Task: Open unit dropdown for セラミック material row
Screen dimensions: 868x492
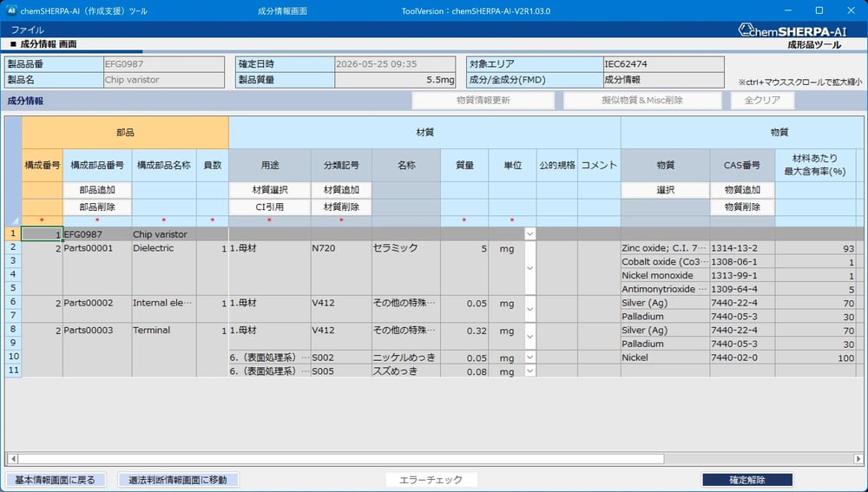Action: (529, 268)
